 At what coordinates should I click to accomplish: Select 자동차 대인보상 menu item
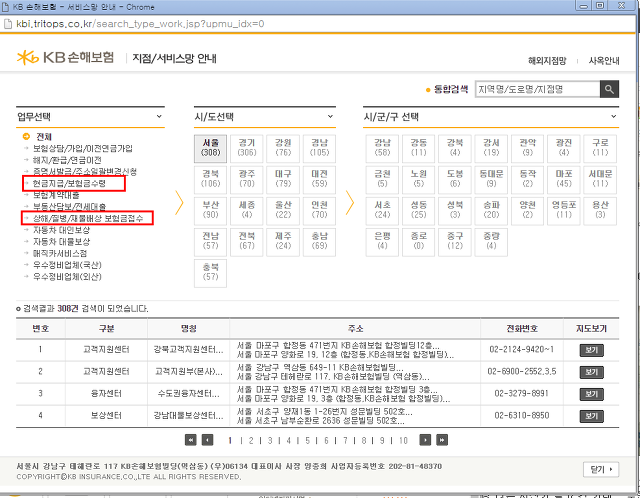click(61, 230)
